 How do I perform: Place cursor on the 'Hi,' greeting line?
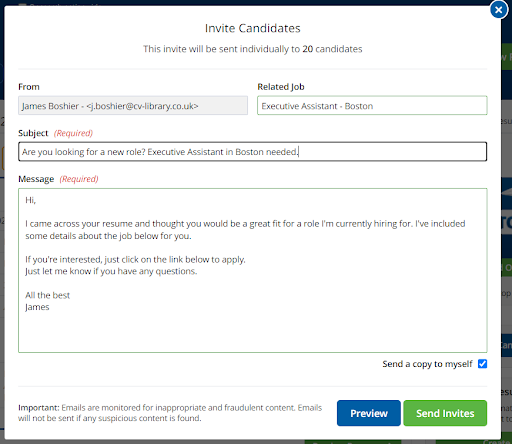31,200
